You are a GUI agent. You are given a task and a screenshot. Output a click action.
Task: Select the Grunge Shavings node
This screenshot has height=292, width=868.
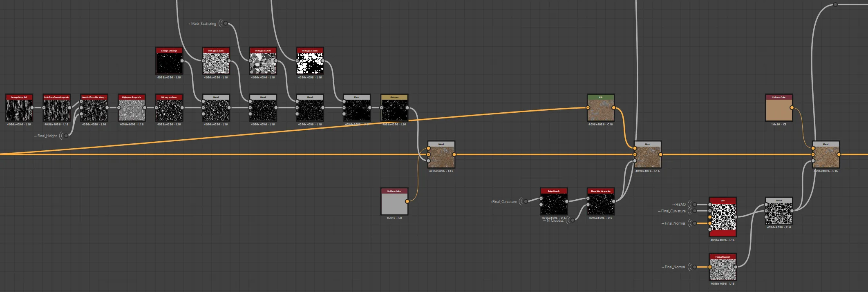point(169,61)
